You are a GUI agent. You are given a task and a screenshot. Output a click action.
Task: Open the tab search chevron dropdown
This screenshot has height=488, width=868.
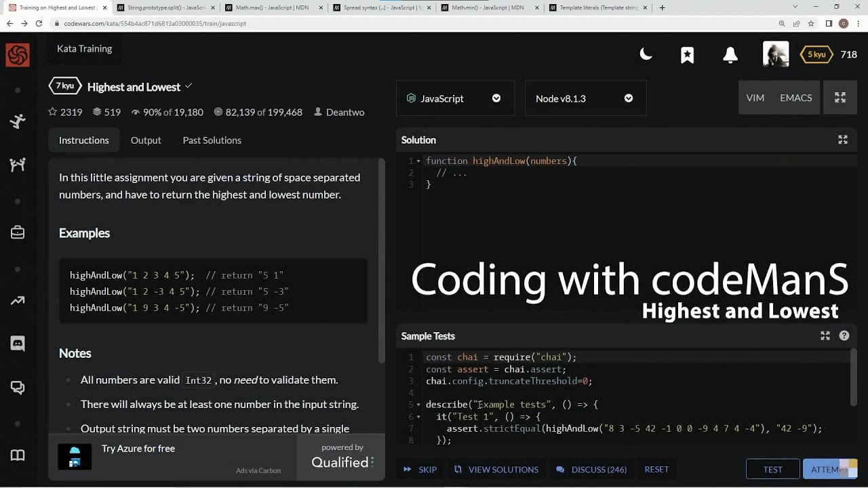pos(795,7)
